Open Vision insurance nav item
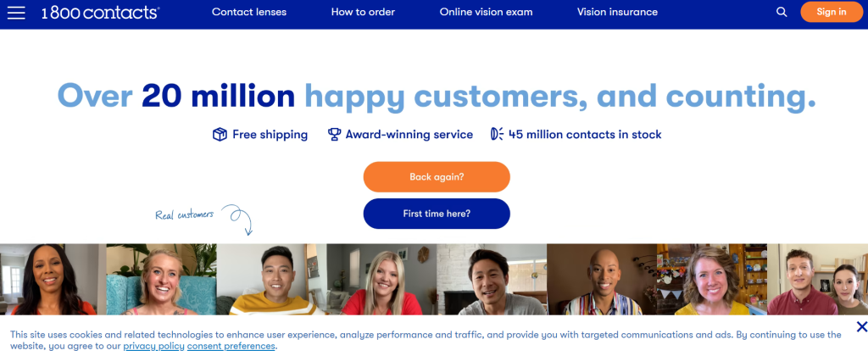Screen dimensions: 868x356 point(617,12)
